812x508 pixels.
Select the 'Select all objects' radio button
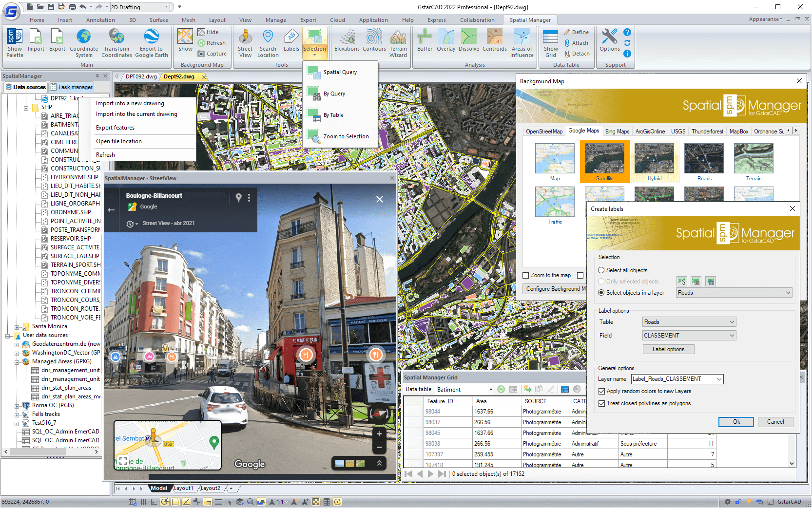click(601, 270)
